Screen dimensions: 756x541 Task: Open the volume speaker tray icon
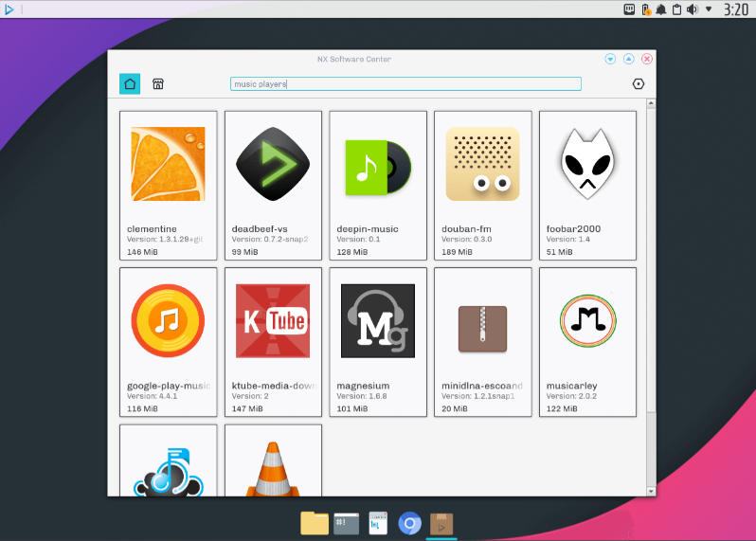click(693, 9)
